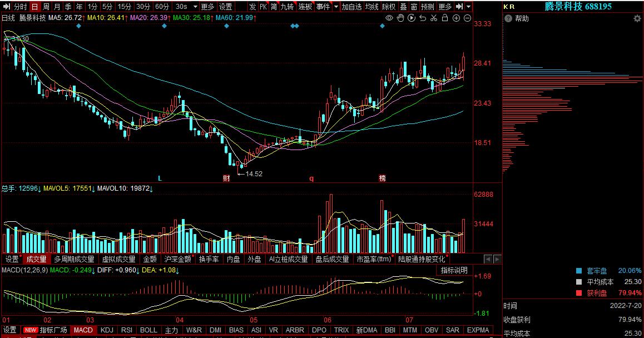Open the first 更多 menu after 30s
Image resolution: width=644 pixels, height=338 pixels.
(208, 7)
